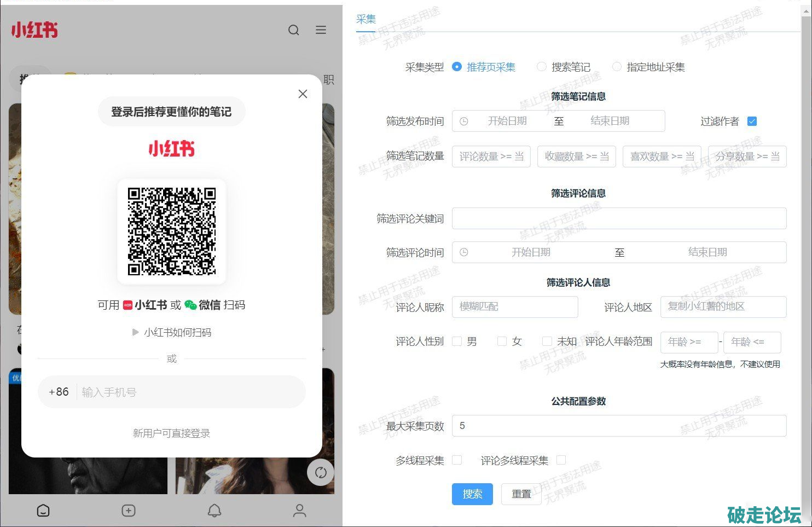Expand the 小红书如何扫码 disclosure triangle
Image resolution: width=812 pixels, height=527 pixels.
[x=135, y=332]
